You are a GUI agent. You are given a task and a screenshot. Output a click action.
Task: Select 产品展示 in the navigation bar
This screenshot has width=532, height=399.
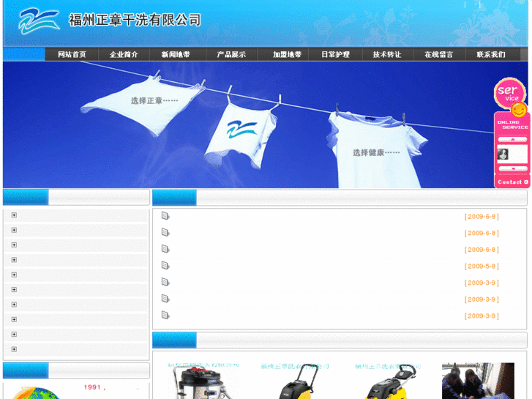pyautogui.click(x=231, y=54)
